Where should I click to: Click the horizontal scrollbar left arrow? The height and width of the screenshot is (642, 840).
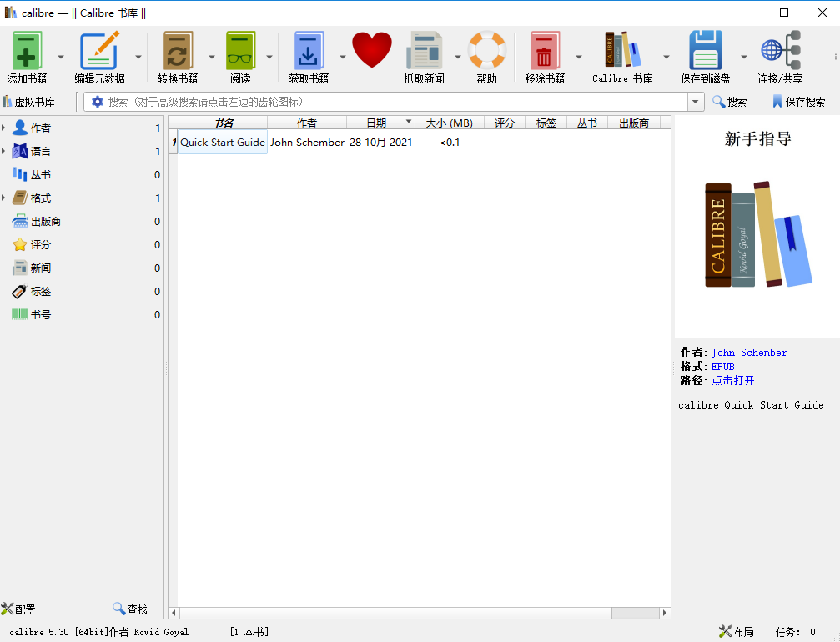point(174,613)
